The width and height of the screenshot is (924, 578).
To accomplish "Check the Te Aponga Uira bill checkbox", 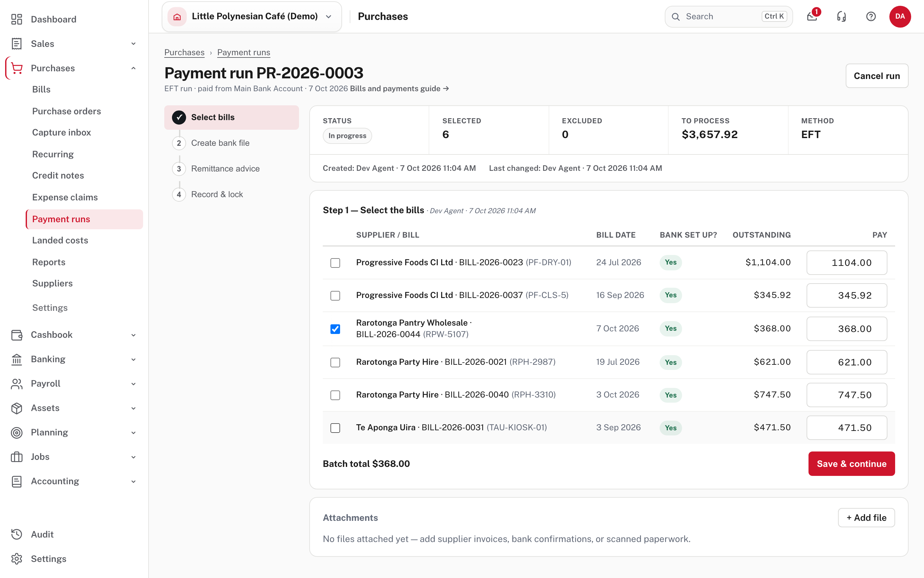I will point(335,428).
